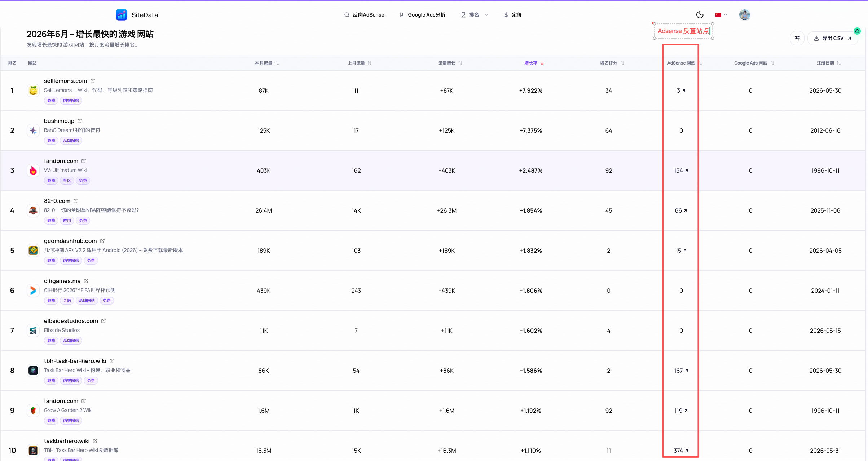
Task: Open external link icon for cihgames.ma
Action: point(86,281)
